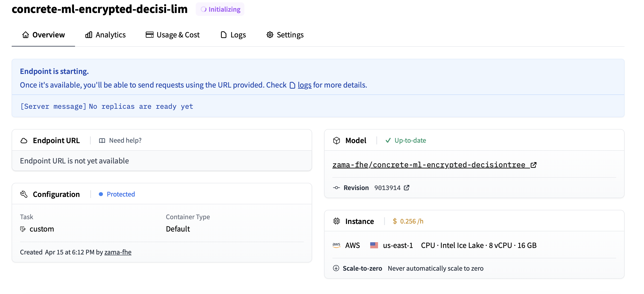Viewport: 644px width, 294px height.
Task: Open external link next to revision 9013914
Action: 407,187
